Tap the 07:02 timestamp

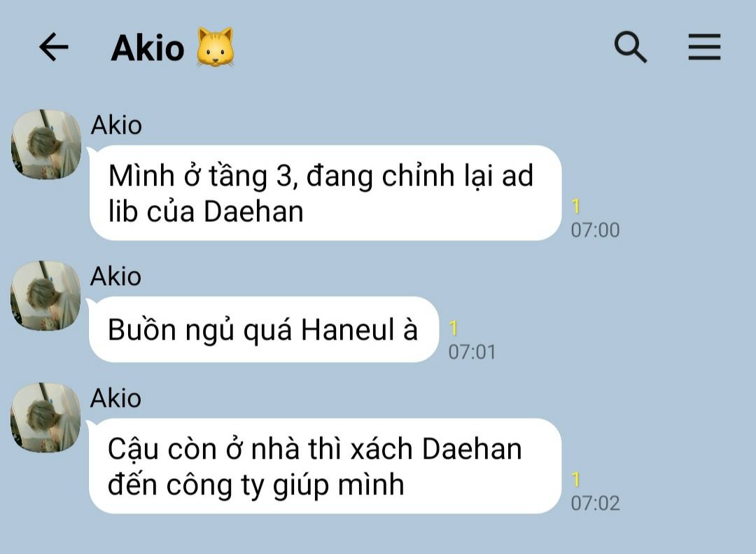click(x=595, y=504)
